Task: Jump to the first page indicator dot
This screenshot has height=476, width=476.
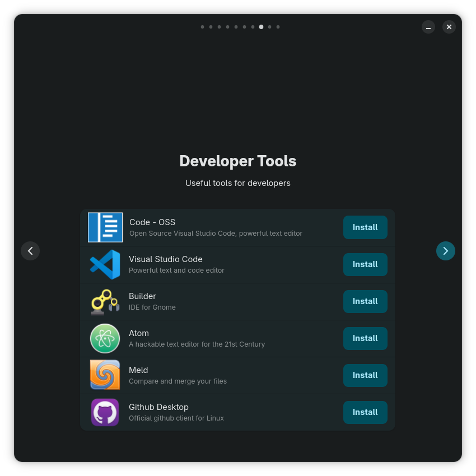Action: click(x=202, y=27)
